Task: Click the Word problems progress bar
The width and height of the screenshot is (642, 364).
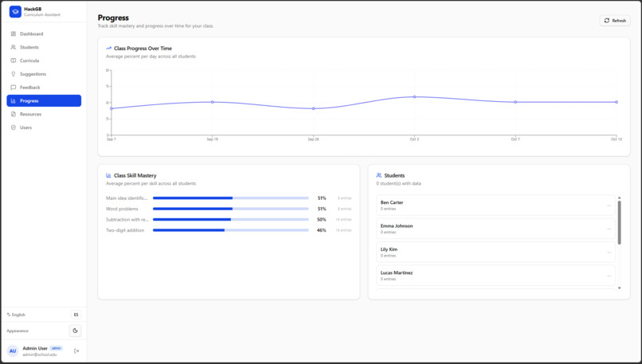Action: (x=230, y=209)
